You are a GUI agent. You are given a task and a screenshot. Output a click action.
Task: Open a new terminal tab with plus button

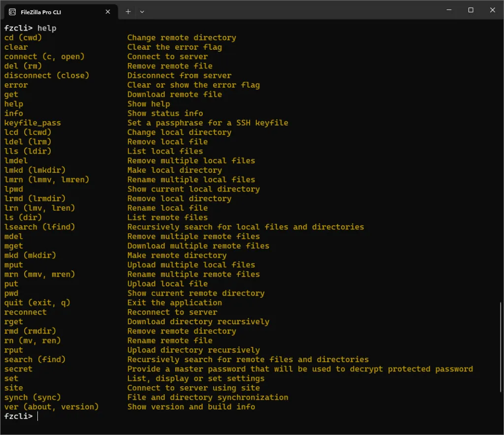pyautogui.click(x=128, y=12)
